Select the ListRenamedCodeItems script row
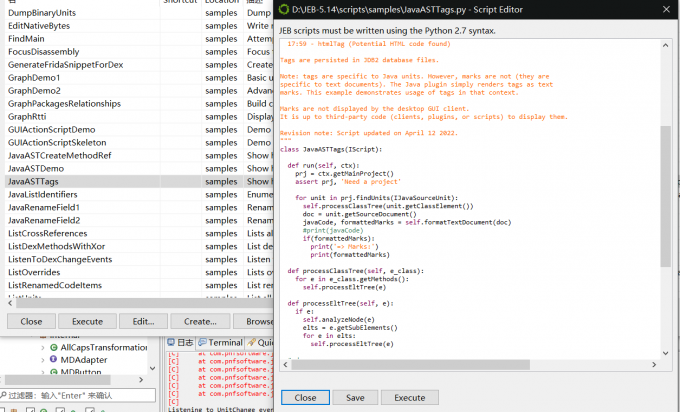The width and height of the screenshot is (680, 412). click(139, 286)
